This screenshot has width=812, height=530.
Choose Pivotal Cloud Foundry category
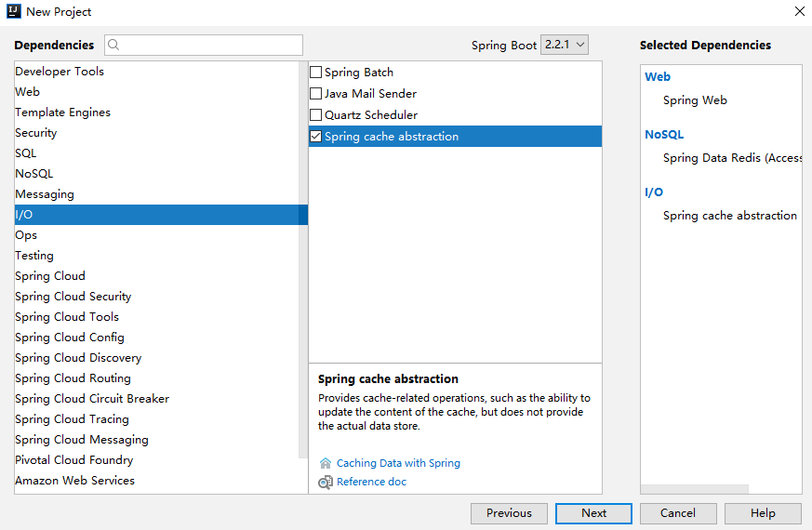click(156, 459)
